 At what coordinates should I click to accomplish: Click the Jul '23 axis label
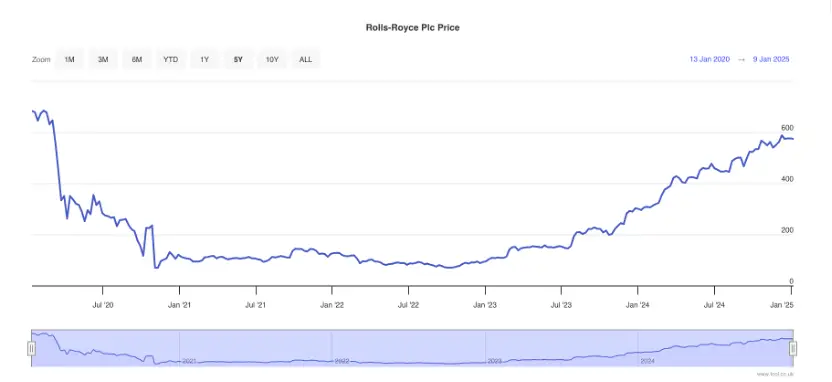(561, 305)
